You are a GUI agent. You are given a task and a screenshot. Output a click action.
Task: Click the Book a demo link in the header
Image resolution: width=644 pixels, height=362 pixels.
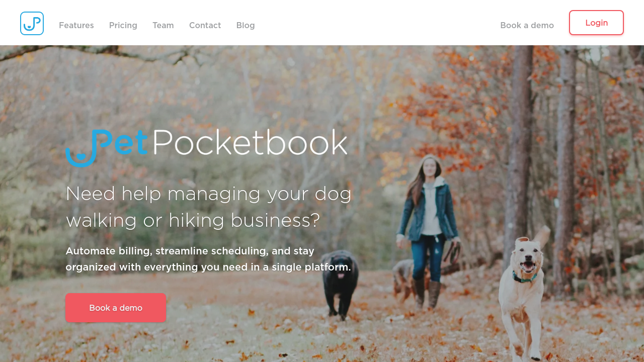pos(527,25)
